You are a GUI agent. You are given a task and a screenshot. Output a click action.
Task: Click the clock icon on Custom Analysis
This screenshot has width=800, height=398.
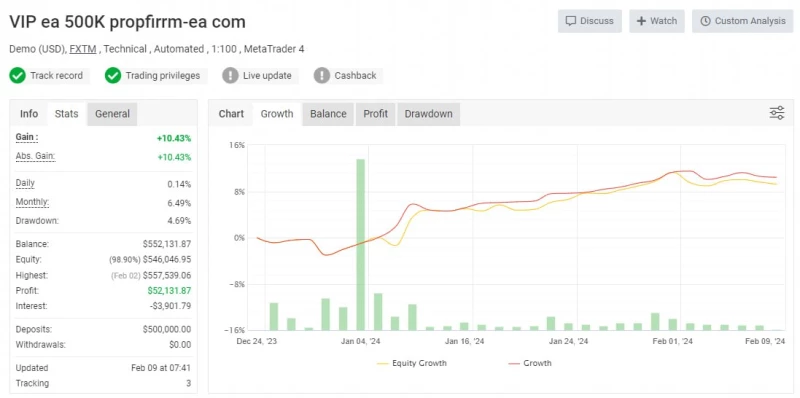coord(705,21)
